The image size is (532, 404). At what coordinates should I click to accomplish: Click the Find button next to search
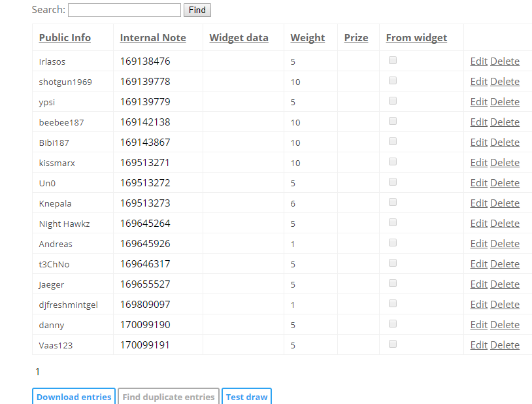[197, 10]
